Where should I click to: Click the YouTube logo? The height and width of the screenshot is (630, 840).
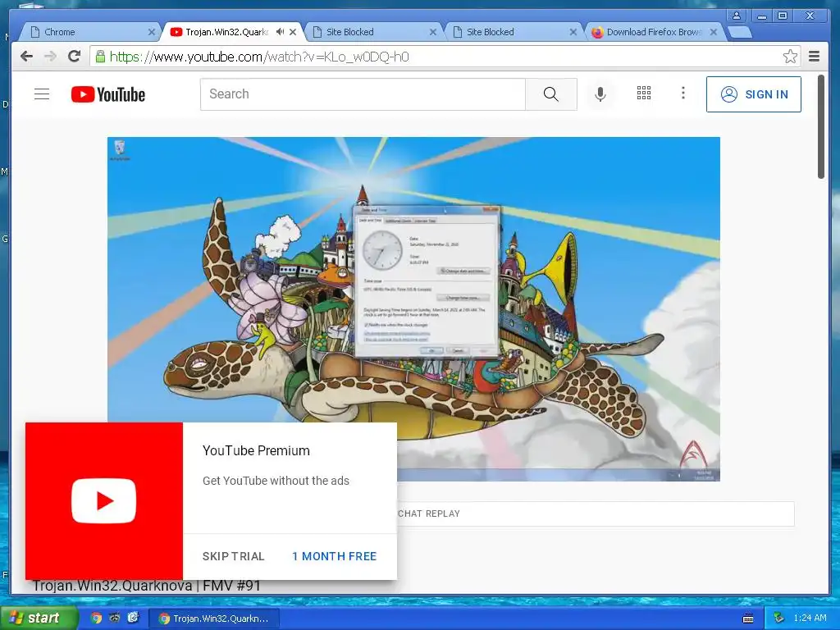[x=108, y=94]
